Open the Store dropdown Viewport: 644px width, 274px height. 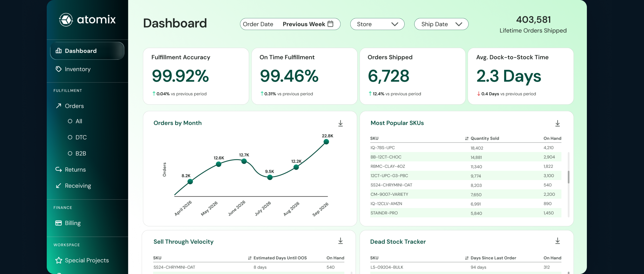[377, 24]
